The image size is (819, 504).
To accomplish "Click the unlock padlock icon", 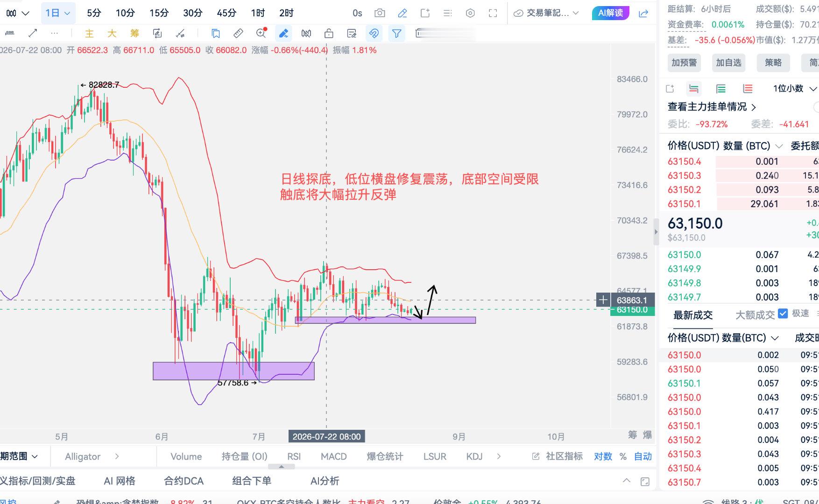I will point(329,33).
